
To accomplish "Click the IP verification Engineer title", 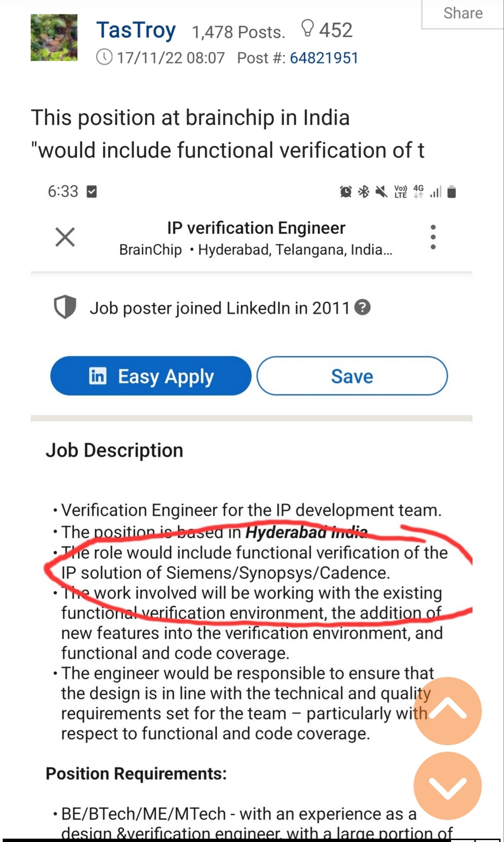I will [x=256, y=228].
